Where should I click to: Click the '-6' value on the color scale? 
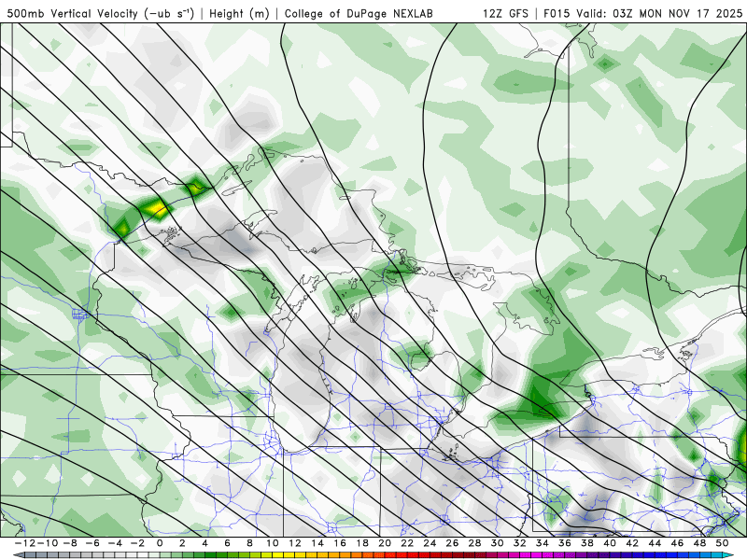[x=92, y=543]
